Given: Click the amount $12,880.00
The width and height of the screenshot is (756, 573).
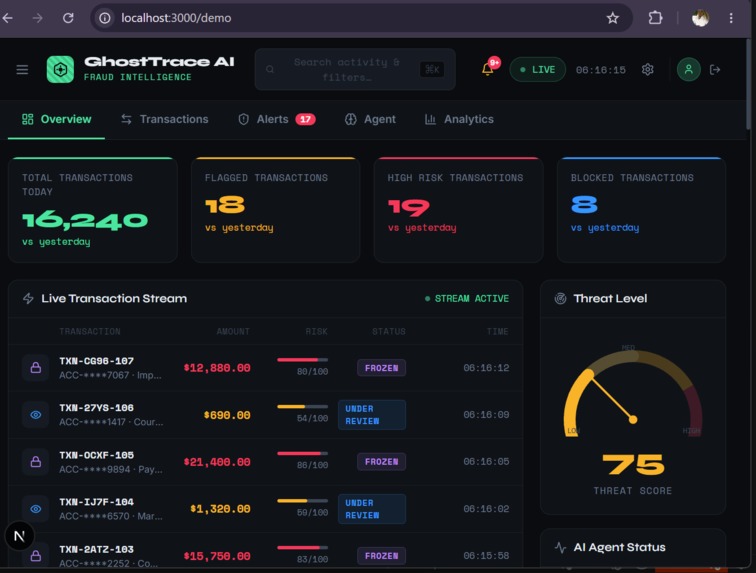Looking at the screenshot, I should [x=217, y=368].
